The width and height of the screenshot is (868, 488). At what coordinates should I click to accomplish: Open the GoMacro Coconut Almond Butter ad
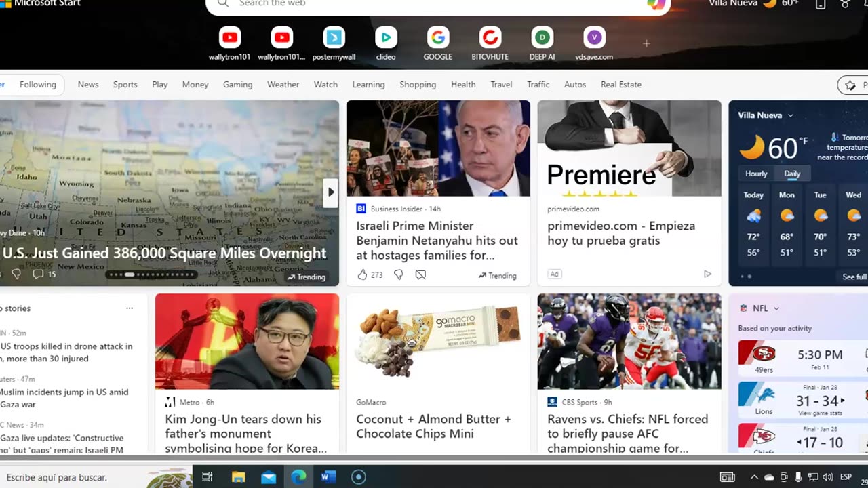coord(433,426)
